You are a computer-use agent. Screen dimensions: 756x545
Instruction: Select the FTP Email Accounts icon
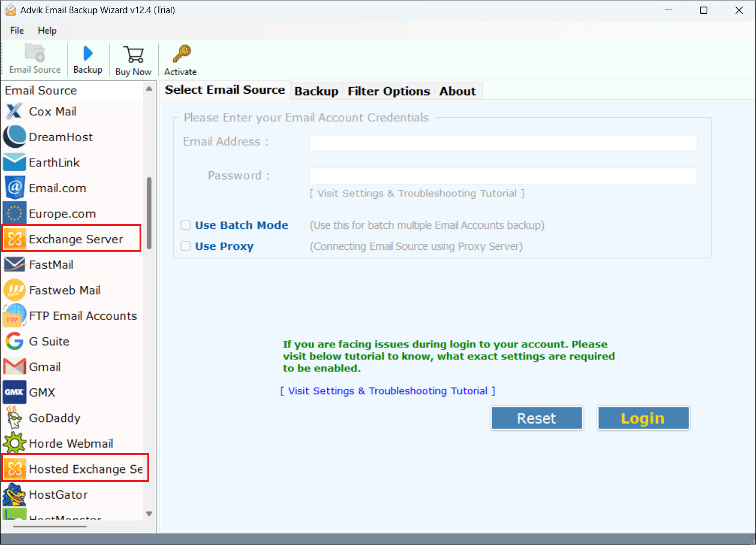point(14,316)
